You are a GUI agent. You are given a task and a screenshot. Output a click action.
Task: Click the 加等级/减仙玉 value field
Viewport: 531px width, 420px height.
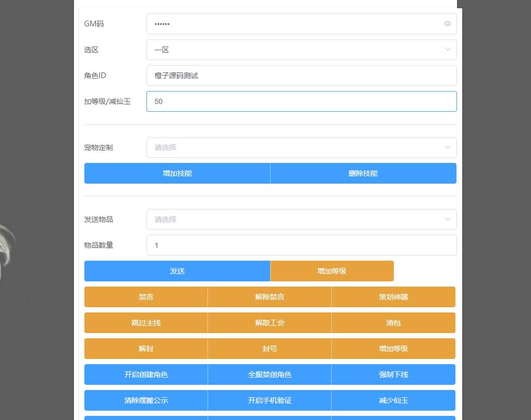coord(301,101)
